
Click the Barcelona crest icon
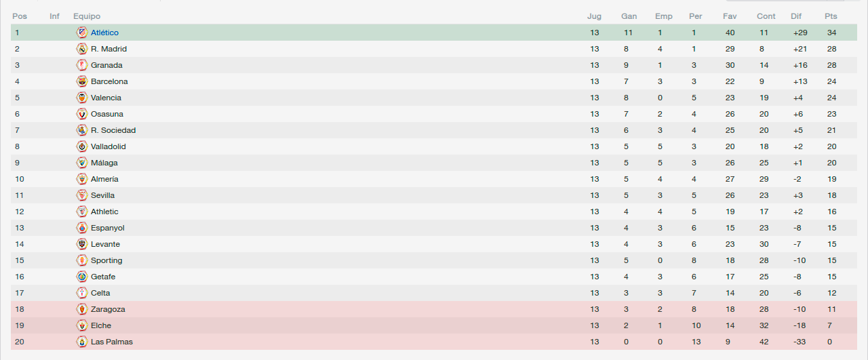[81, 81]
